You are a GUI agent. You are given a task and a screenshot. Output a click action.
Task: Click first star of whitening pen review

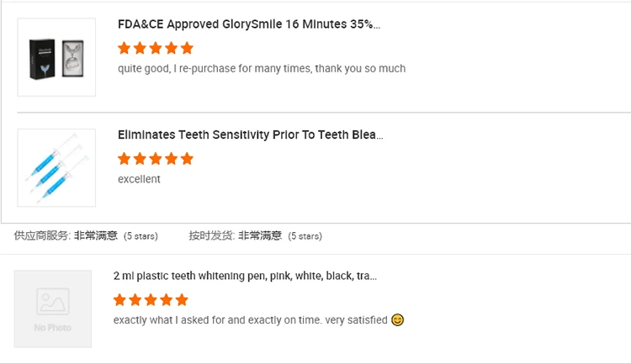point(120,299)
